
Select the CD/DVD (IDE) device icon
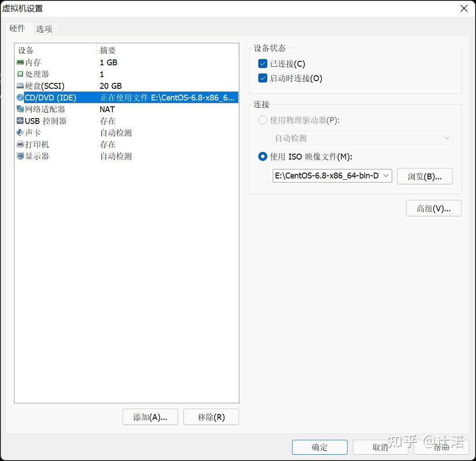point(20,97)
